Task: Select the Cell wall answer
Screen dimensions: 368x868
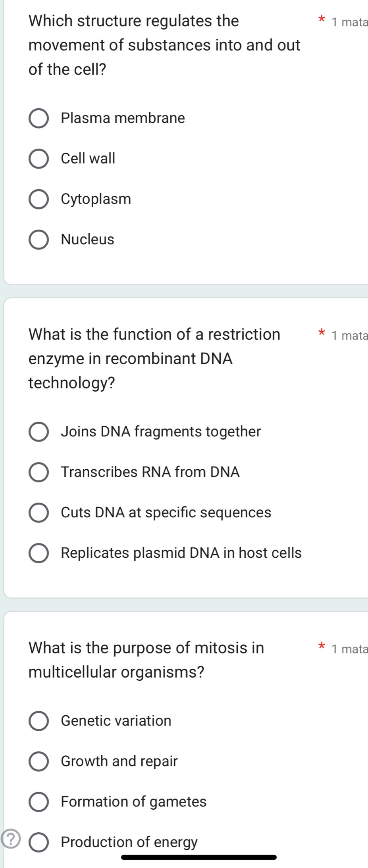Action: pyautogui.click(x=39, y=159)
